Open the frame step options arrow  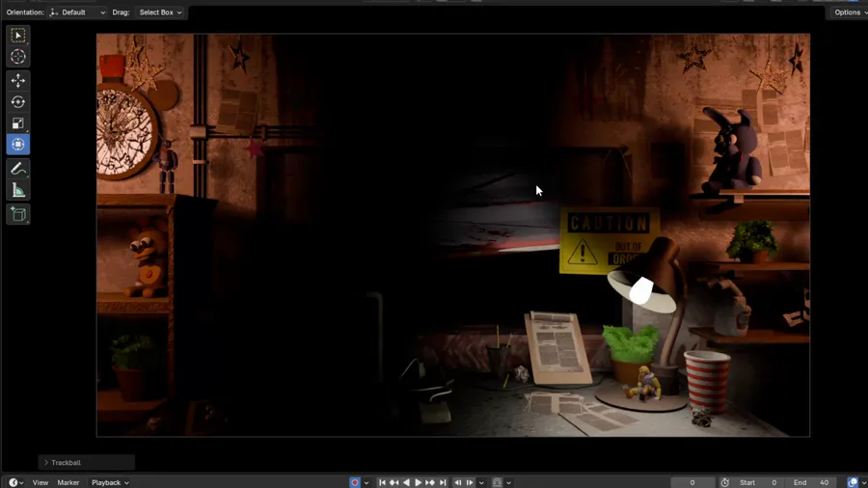pos(481,482)
